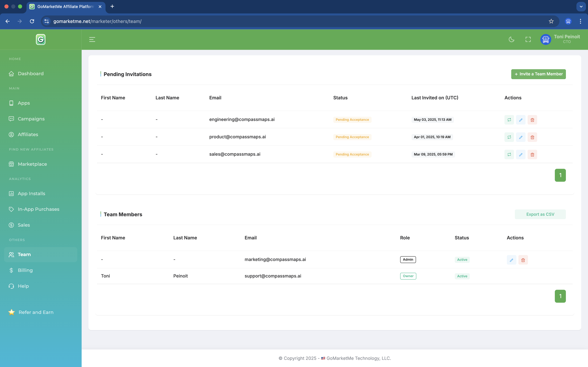
Task: Edit the product@compassmaps.ai invitation
Action: [x=521, y=137]
